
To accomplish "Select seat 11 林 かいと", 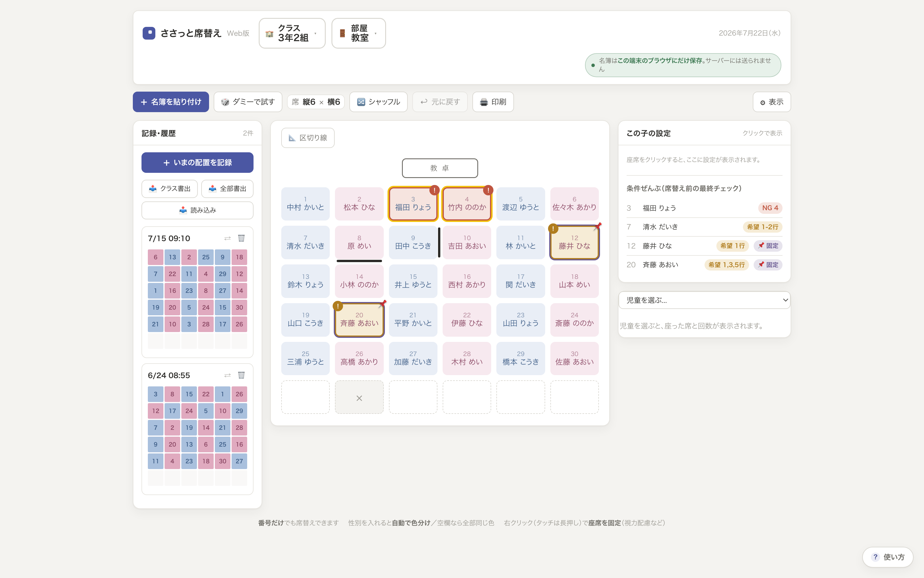I will 520,242.
